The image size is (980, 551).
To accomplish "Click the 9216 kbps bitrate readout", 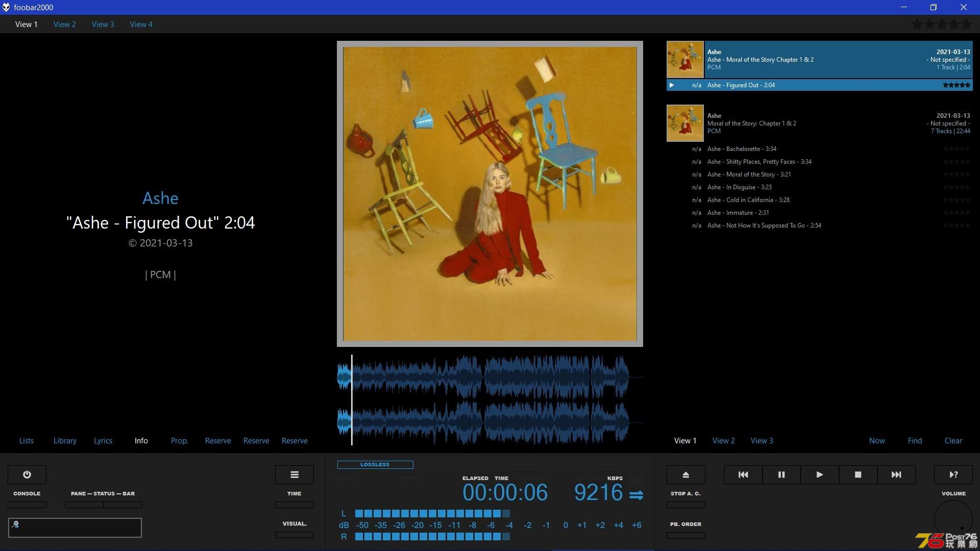I will click(598, 492).
